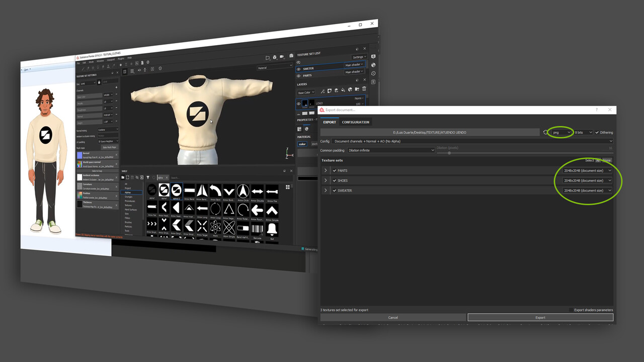
Task: Select the EXPORT tab in Export dialog
Action: click(330, 122)
